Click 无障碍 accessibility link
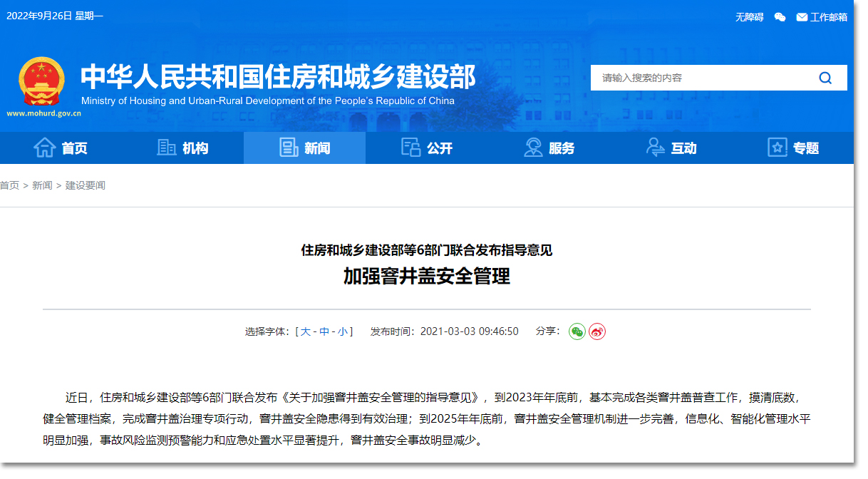 [x=749, y=17]
